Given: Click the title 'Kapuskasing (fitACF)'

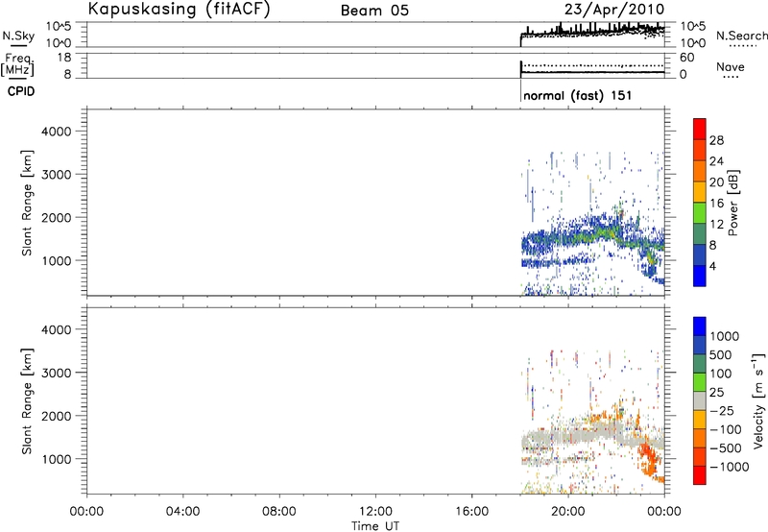Looking at the screenshot, I should tap(179, 9).
